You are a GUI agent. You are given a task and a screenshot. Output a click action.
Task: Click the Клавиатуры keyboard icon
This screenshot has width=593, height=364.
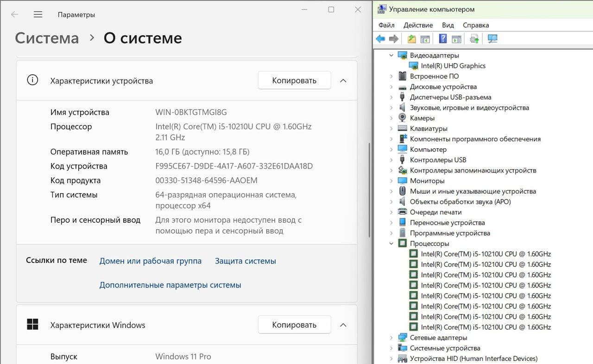tap(402, 129)
